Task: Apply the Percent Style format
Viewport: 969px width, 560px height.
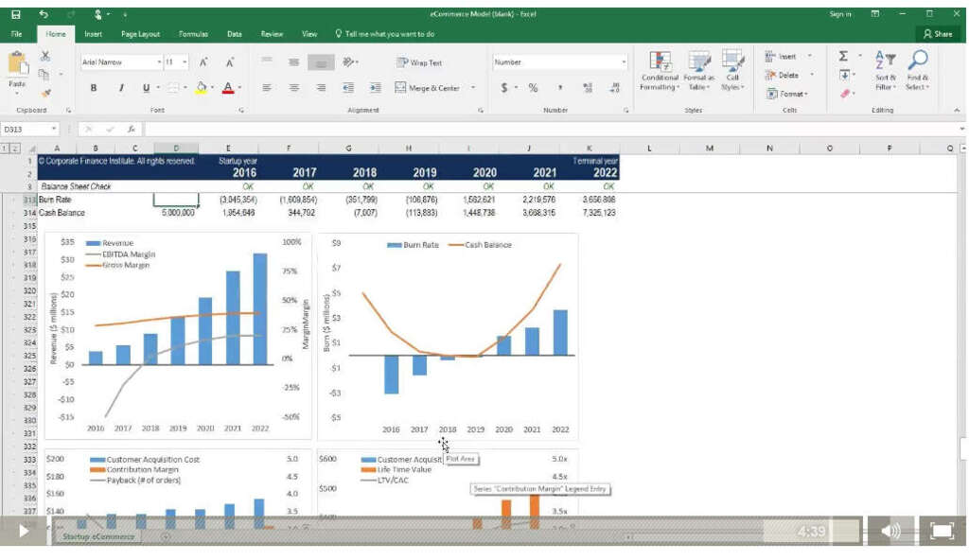Action: pos(533,88)
